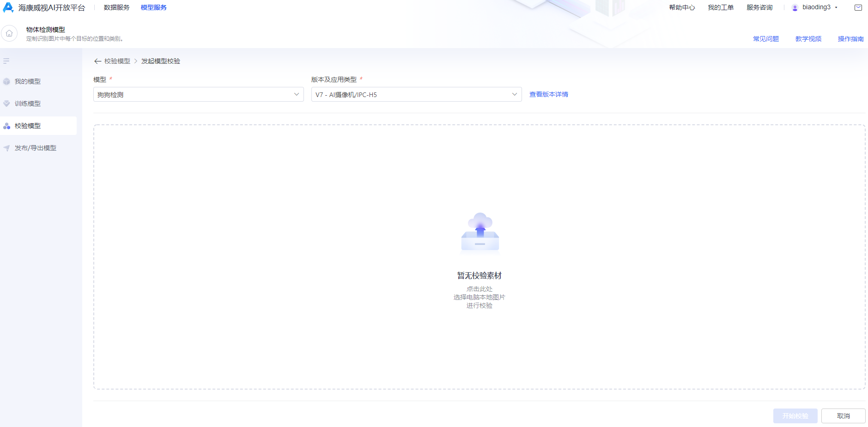Open the mail envelope icon
The width and height of the screenshot is (868, 427).
tap(858, 7)
